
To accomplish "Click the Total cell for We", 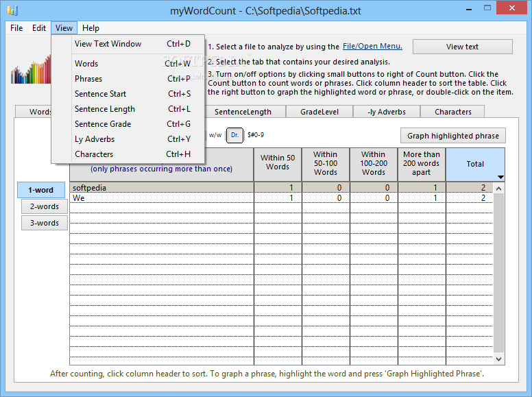I will pos(469,198).
